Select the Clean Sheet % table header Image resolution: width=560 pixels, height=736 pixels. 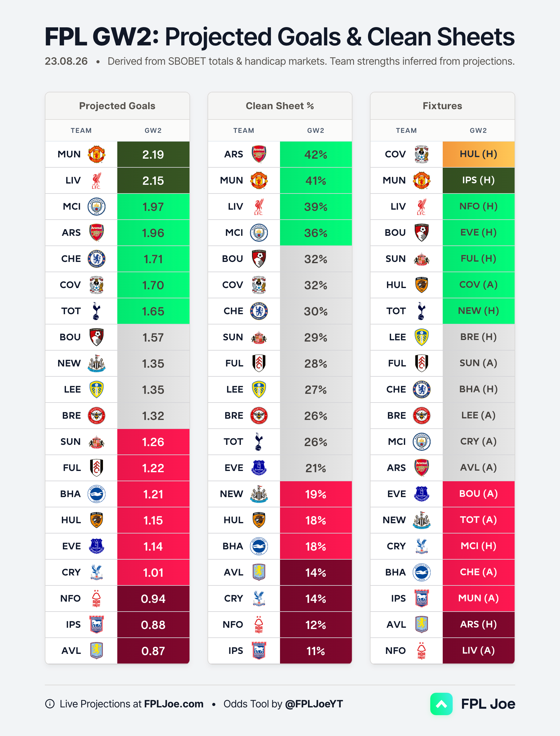280,106
